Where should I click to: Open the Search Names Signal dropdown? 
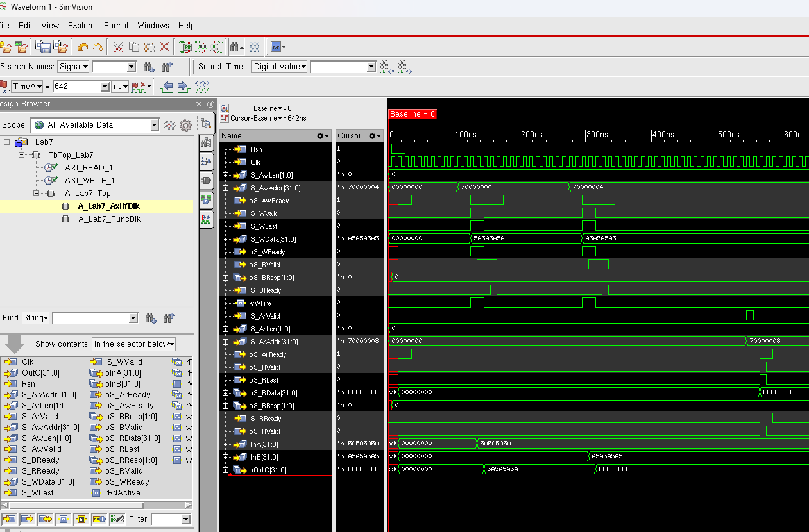pyautogui.click(x=73, y=67)
